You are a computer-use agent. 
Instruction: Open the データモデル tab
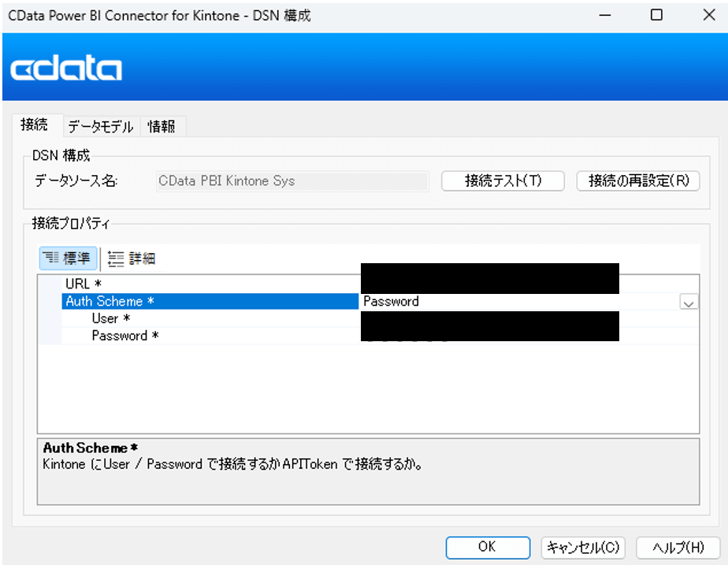pos(100,126)
